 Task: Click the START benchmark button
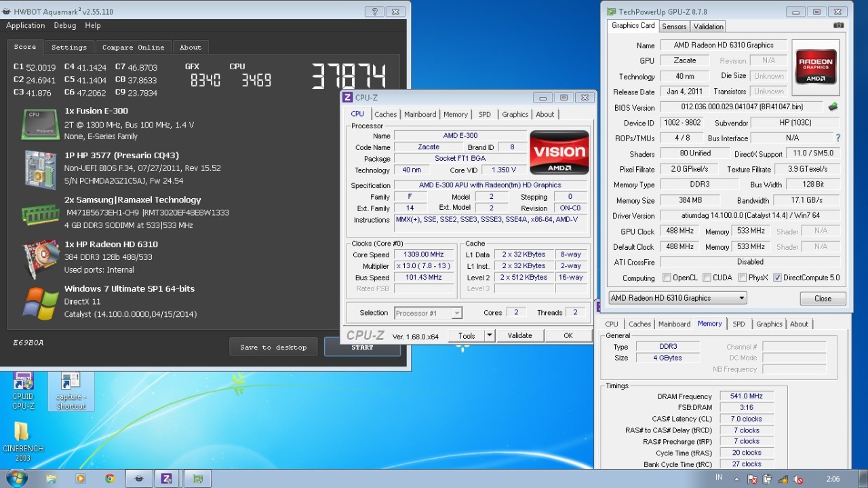[362, 347]
